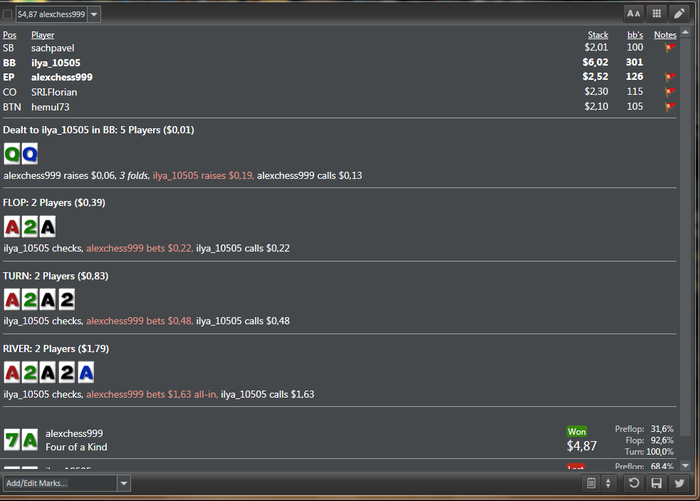
Task: Open the Add/Edit Marks dropdown arrow
Action: pos(124,483)
